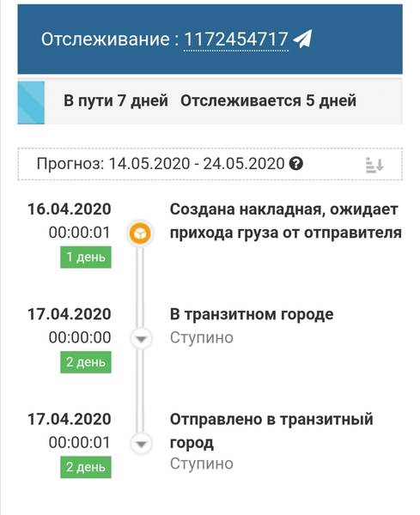Open tracking number 1172454717 link

click(236, 39)
